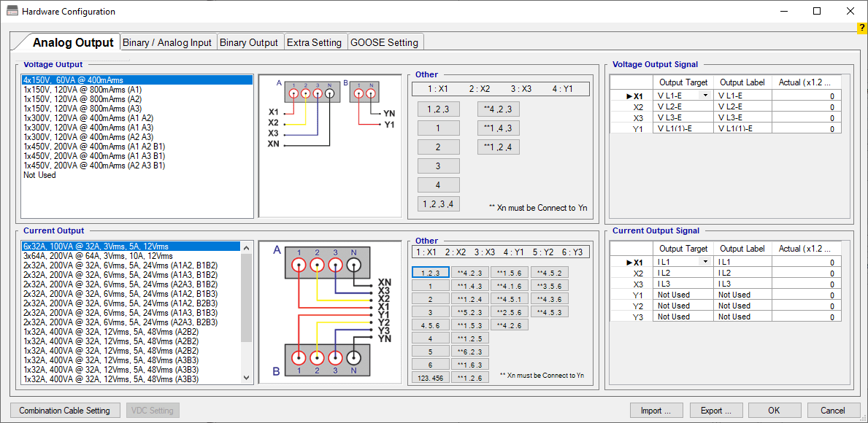
Task: Open current X1 Output Target dropdown
Action: click(x=705, y=262)
